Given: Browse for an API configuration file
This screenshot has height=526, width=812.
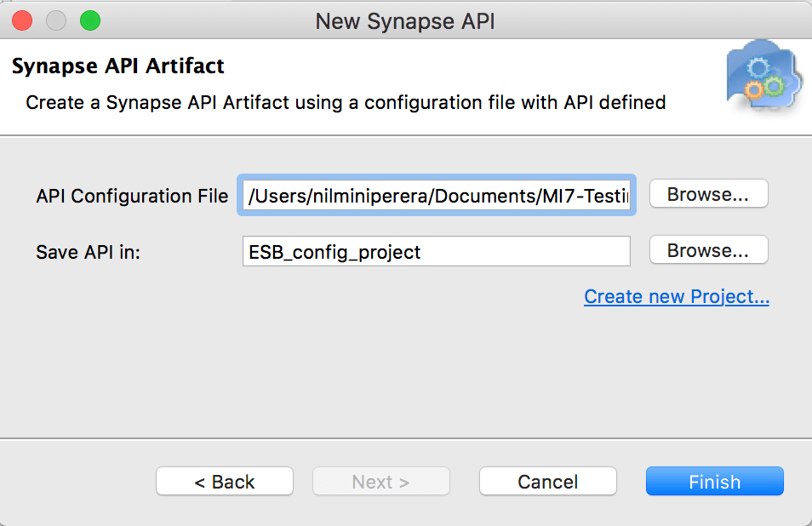Looking at the screenshot, I should click(x=708, y=193).
